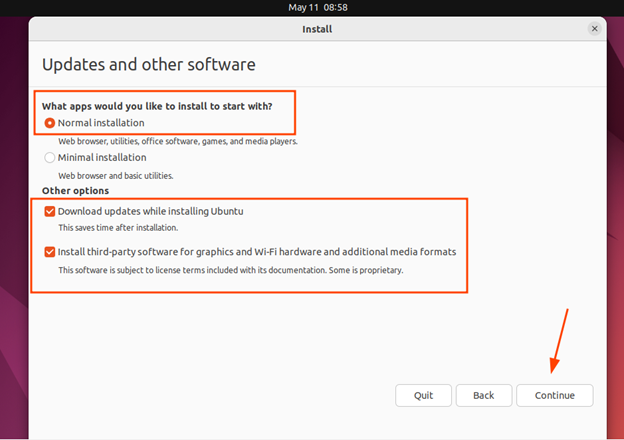Open the clock showing May 11 08:58
624x440 pixels.
316,7
